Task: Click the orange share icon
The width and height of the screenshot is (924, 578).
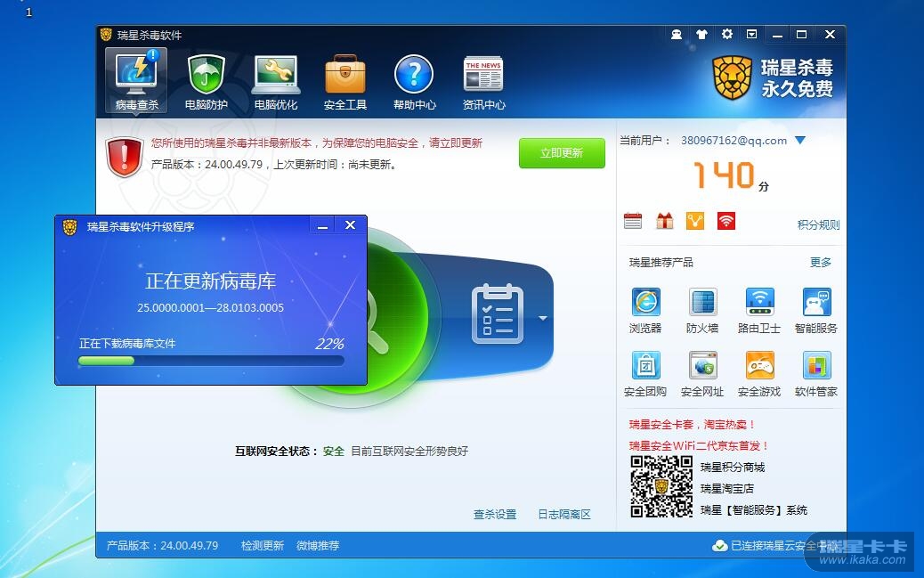Action: coord(695,221)
